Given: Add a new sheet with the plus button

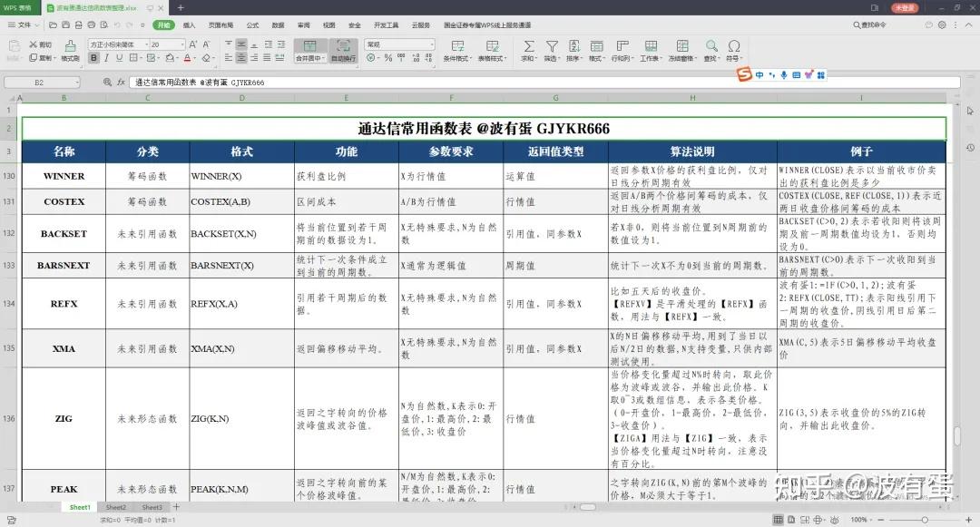Looking at the screenshot, I should tap(176, 507).
